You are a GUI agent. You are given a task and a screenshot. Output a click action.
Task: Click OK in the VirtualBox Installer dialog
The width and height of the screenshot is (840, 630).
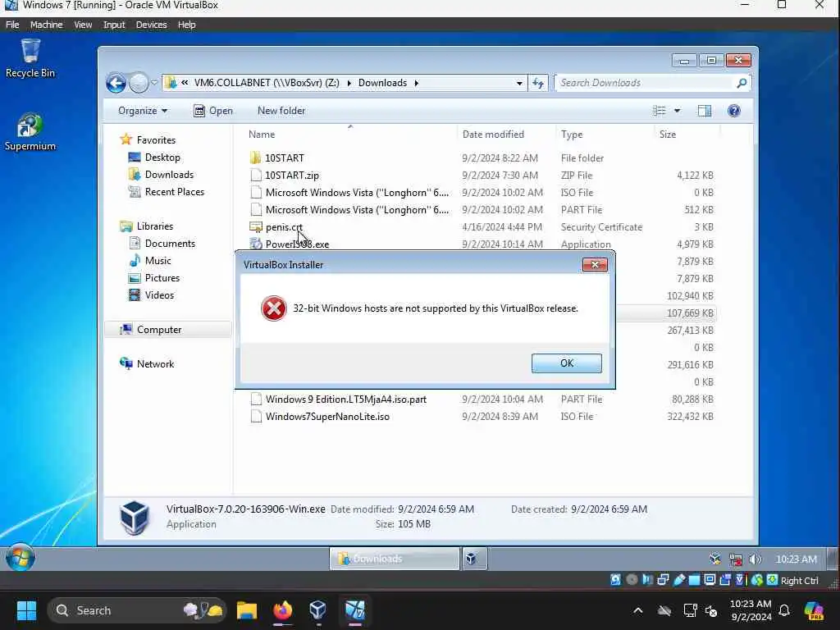[566, 363]
